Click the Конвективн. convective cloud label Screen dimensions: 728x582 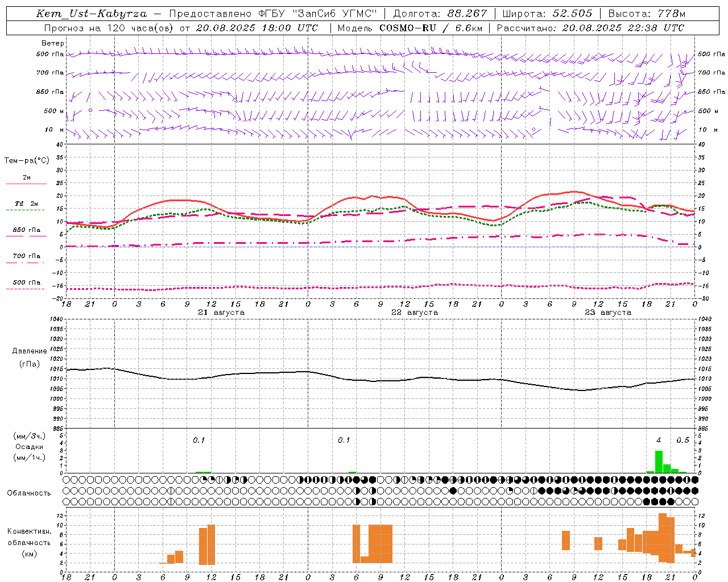30,531
